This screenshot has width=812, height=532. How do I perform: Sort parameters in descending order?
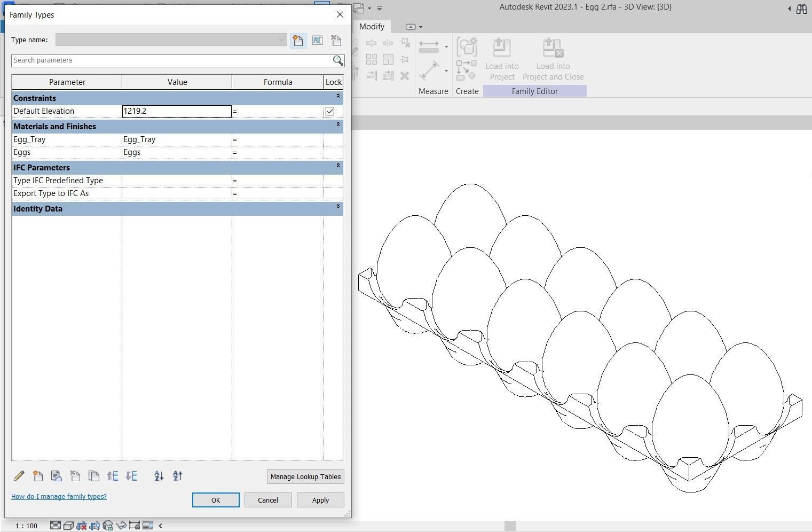(178, 476)
